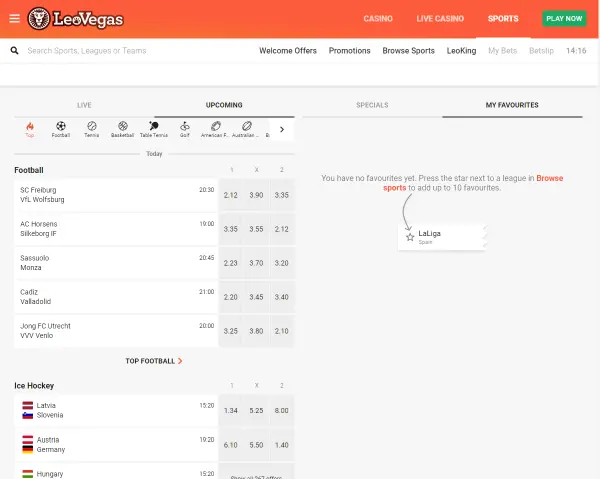Select AC Horsens win odds 3.35
600x479 pixels.
click(x=231, y=229)
